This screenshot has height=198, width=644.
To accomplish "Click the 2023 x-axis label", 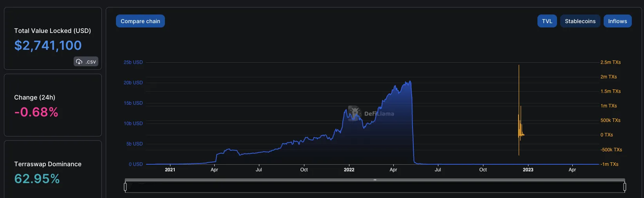I will pyautogui.click(x=528, y=170).
